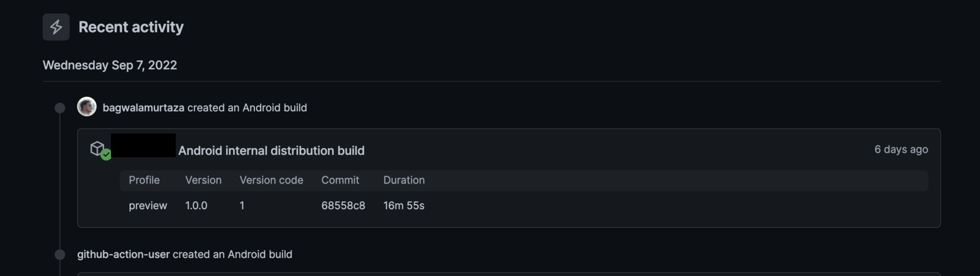Click the Recent activity lightning icon
Screen dimensions: 980x276
56,27
